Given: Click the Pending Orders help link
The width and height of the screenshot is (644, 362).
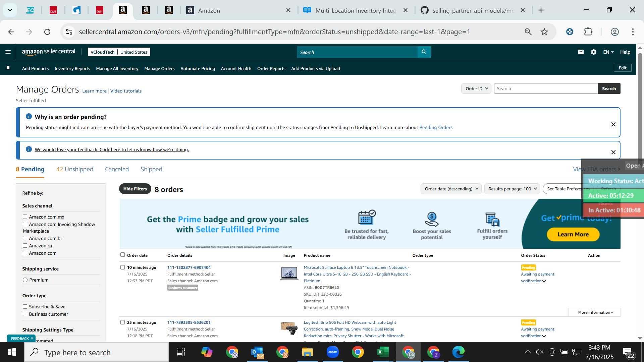Looking at the screenshot, I should pyautogui.click(x=436, y=127).
